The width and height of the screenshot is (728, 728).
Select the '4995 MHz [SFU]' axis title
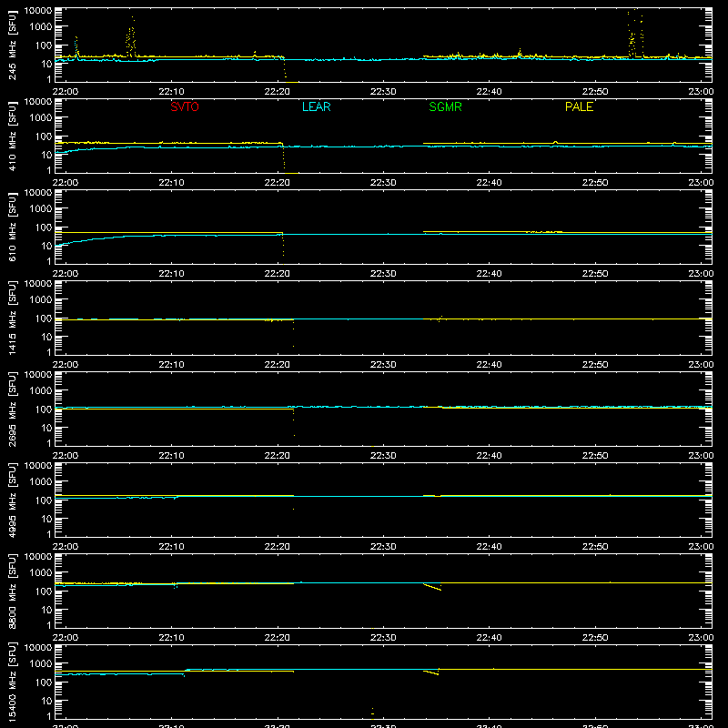click(12, 500)
